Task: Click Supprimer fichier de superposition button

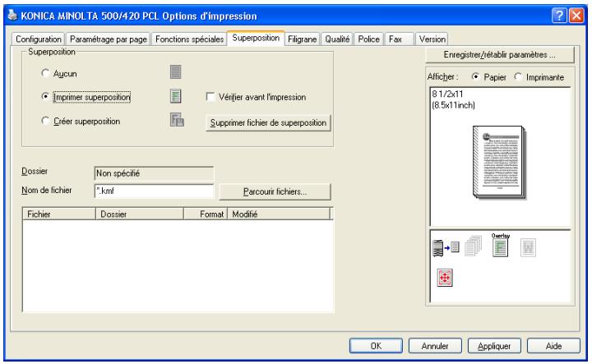Action: click(268, 123)
